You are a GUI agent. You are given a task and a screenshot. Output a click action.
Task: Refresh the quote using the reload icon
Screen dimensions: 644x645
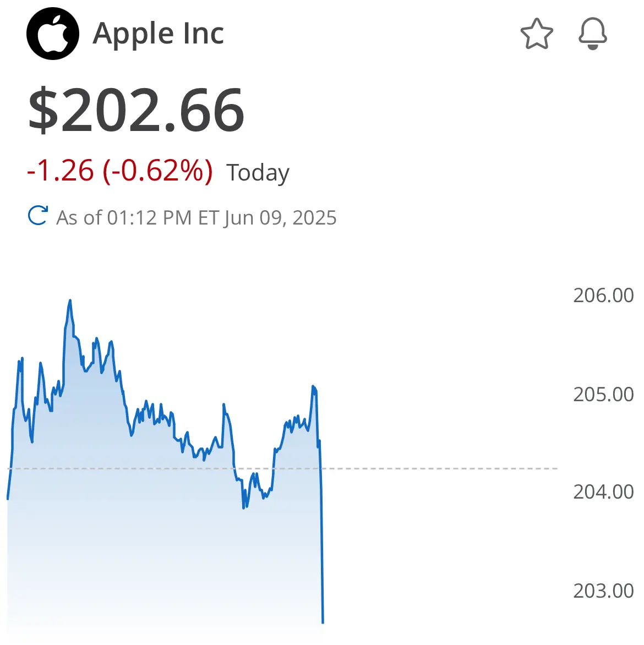click(38, 216)
